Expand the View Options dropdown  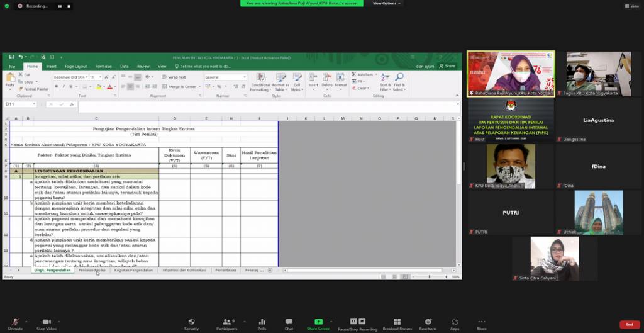point(386,3)
